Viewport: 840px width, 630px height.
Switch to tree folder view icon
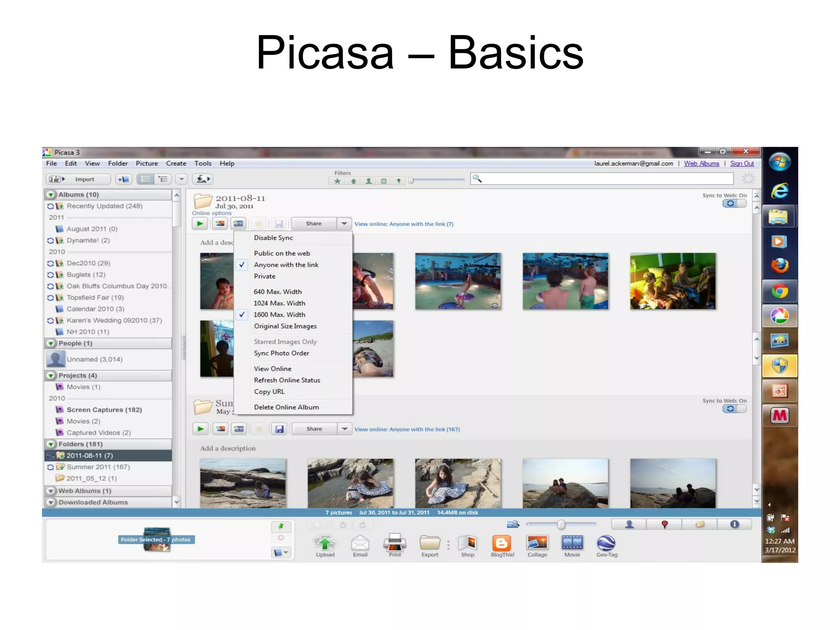coord(163,179)
